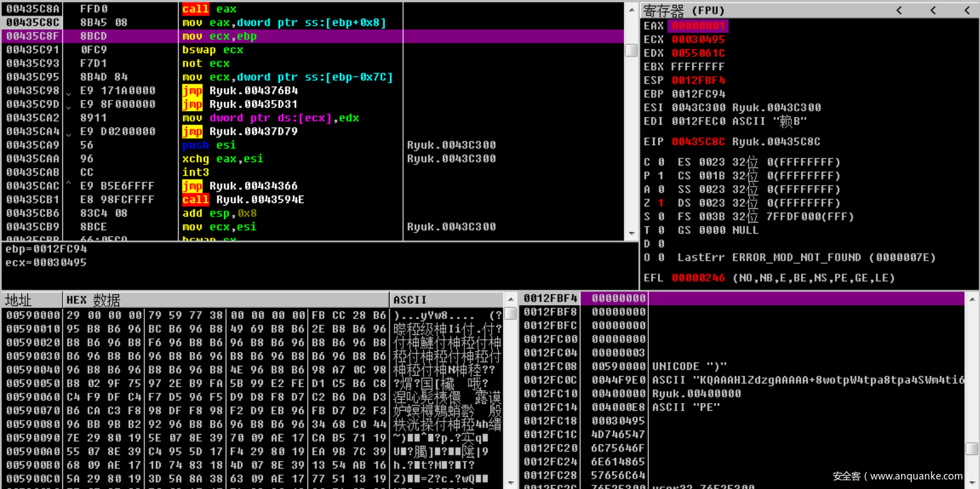Click hex bytes E8 98FCFFFF in disassembly

(x=117, y=200)
